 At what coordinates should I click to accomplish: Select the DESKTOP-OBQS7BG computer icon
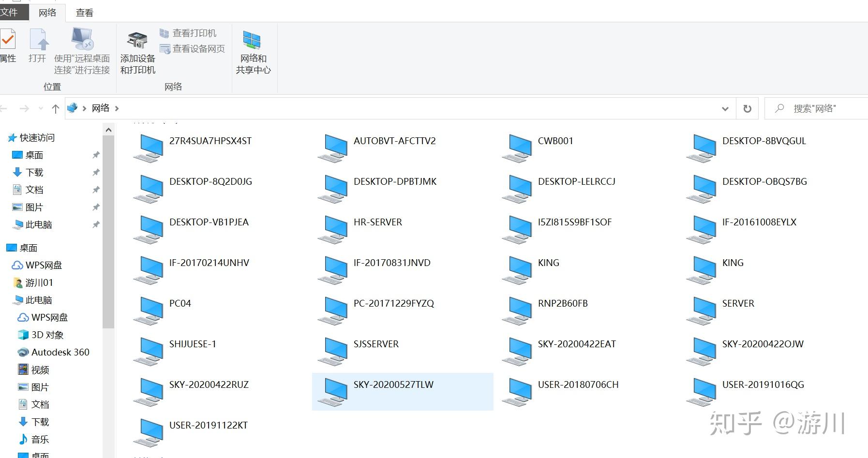tap(702, 188)
